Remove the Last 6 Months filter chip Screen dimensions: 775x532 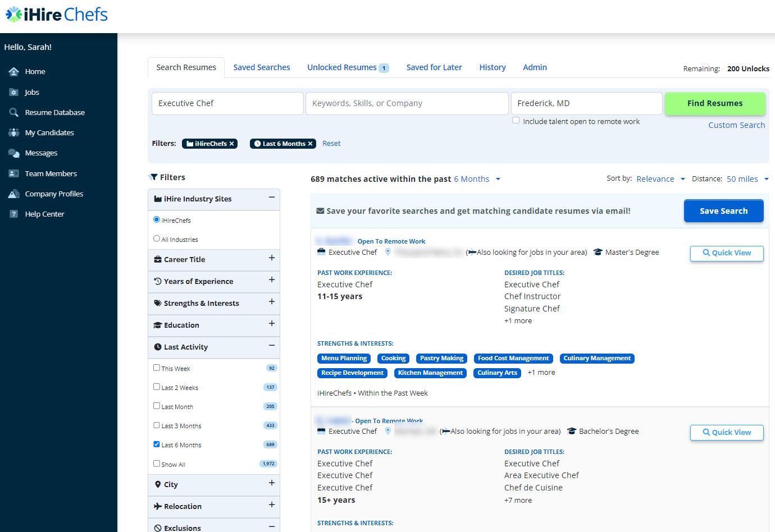[310, 144]
